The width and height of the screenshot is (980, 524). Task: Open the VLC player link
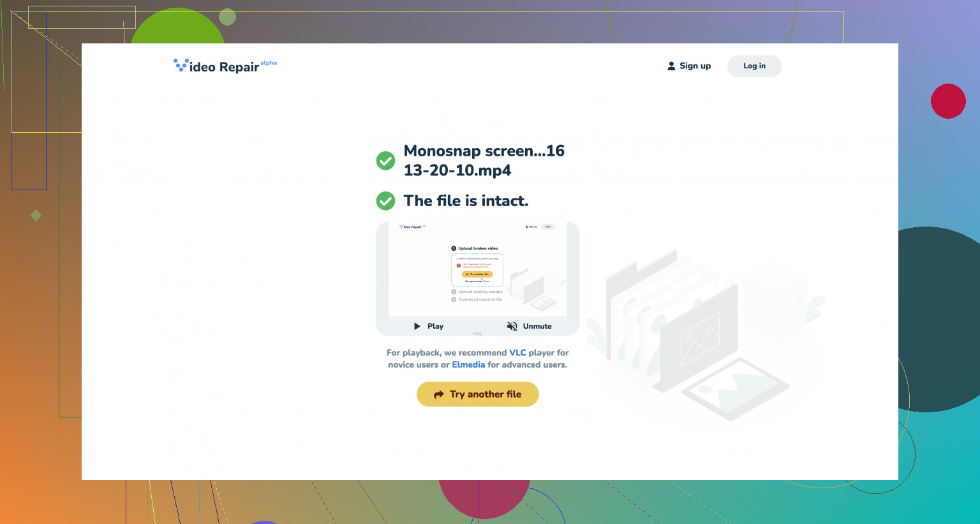click(517, 352)
